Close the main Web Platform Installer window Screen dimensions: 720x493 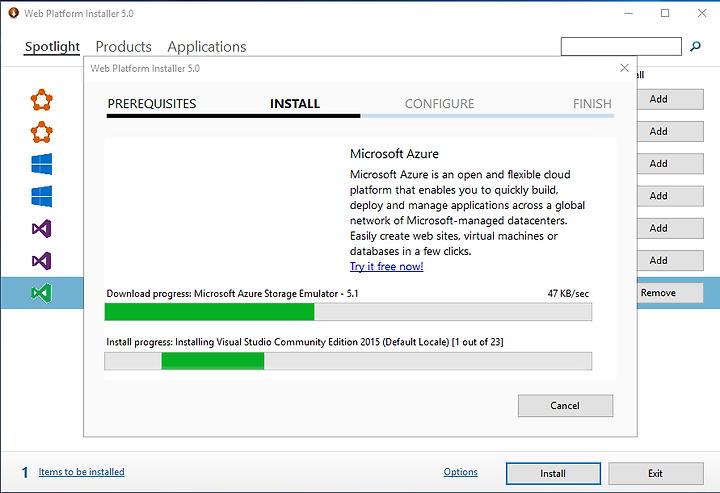(x=702, y=13)
